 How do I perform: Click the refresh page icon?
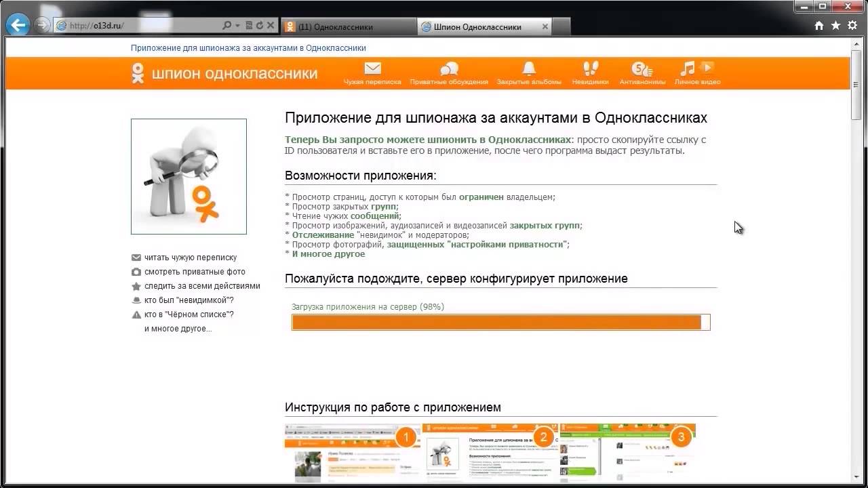click(x=260, y=26)
